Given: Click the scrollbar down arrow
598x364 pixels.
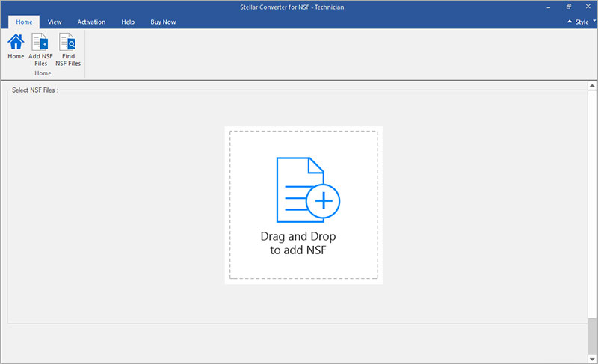Looking at the screenshot, I should point(592,359).
